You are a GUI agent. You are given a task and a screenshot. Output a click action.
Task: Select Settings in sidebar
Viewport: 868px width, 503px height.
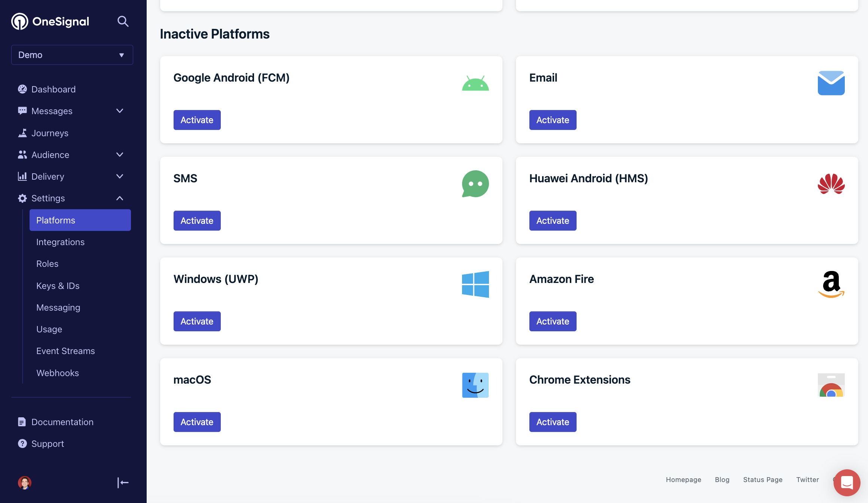pos(48,198)
